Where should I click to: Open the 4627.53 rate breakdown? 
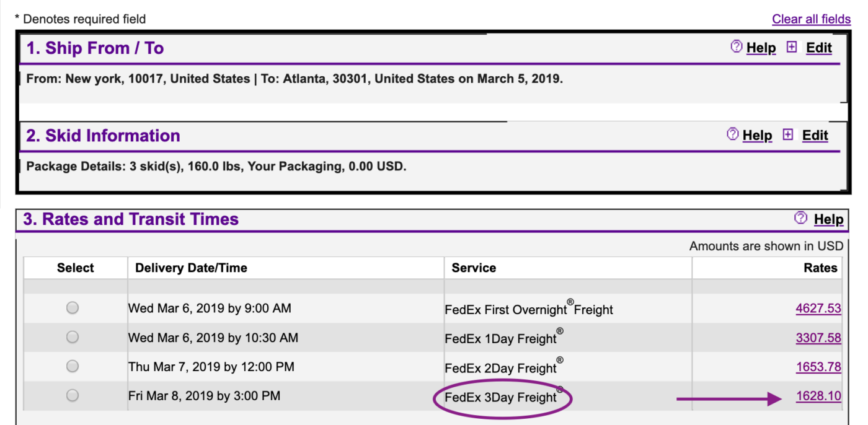tap(818, 307)
